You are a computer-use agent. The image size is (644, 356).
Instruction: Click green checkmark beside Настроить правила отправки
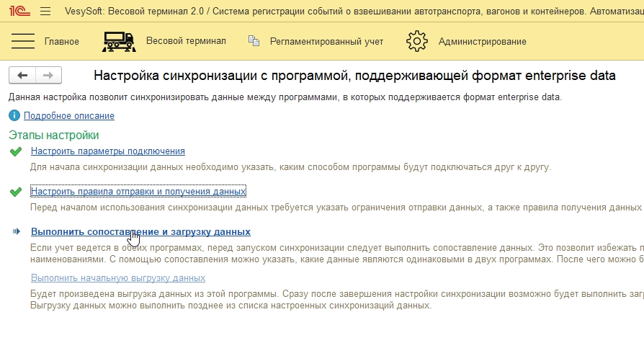(x=16, y=192)
